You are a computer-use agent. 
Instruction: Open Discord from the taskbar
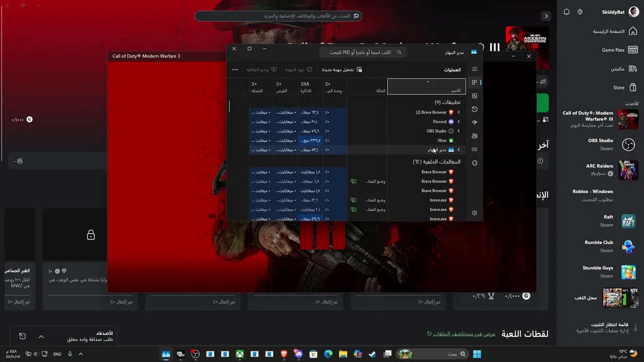coord(299,354)
